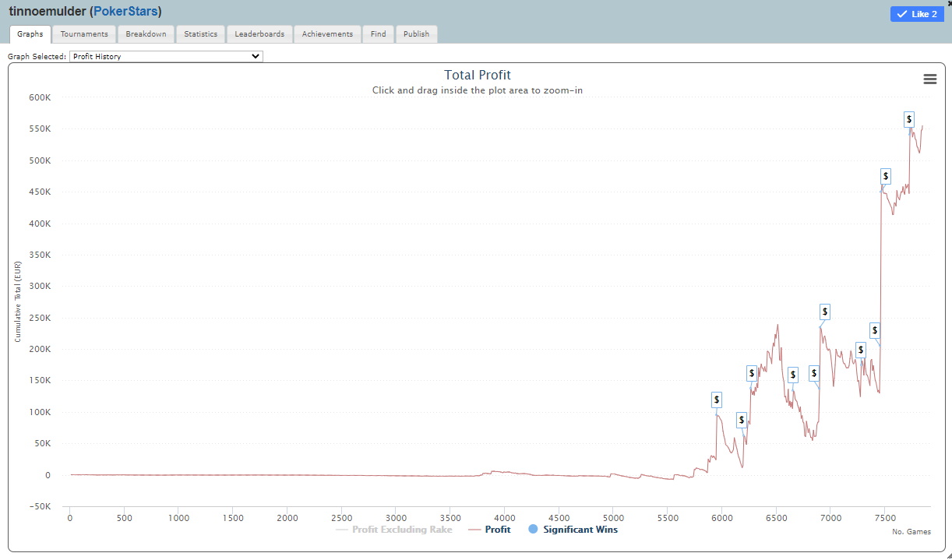Open the chart hamburger context menu

(929, 79)
